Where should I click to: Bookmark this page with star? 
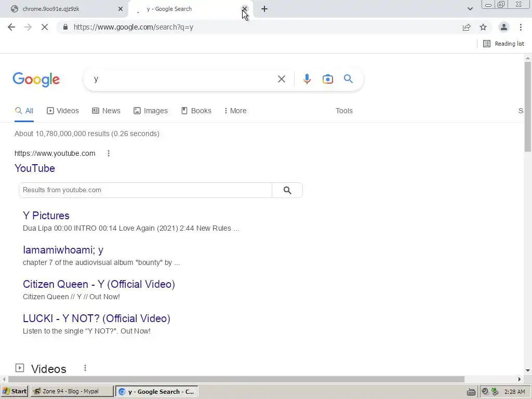pyautogui.click(x=483, y=27)
